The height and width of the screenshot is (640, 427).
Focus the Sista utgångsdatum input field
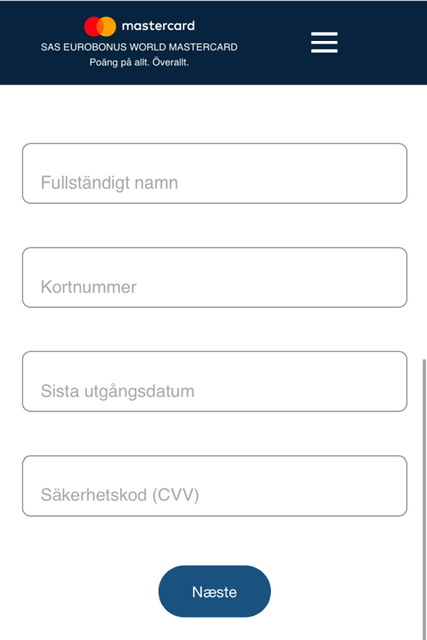coord(215,382)
